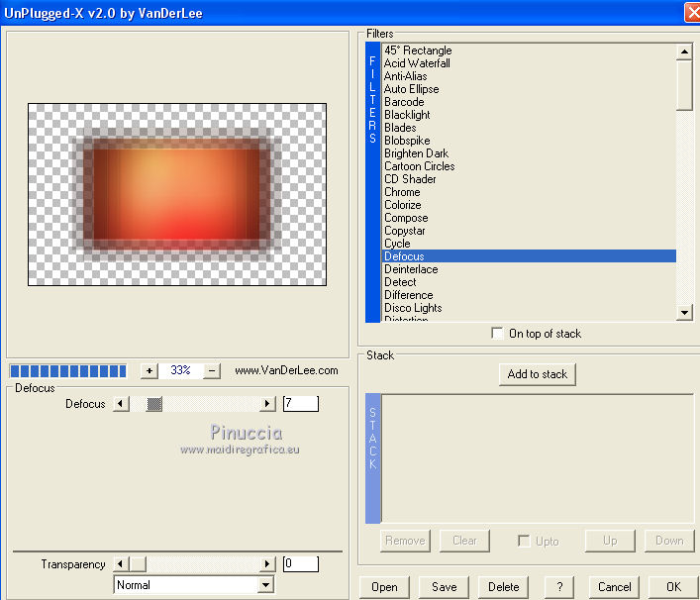Click the Transparency slider left arrow
The height and width of the screenshot is (600, 700).
point(121,563)
